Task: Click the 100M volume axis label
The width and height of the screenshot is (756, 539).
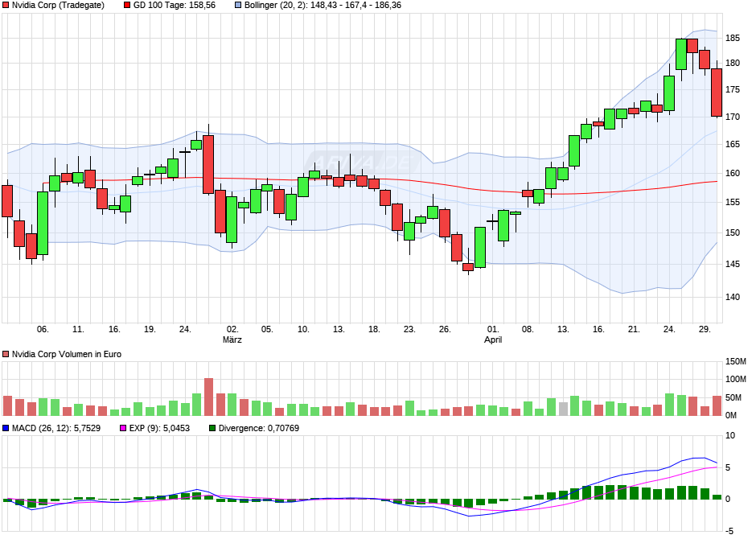Action: (736, 379)
